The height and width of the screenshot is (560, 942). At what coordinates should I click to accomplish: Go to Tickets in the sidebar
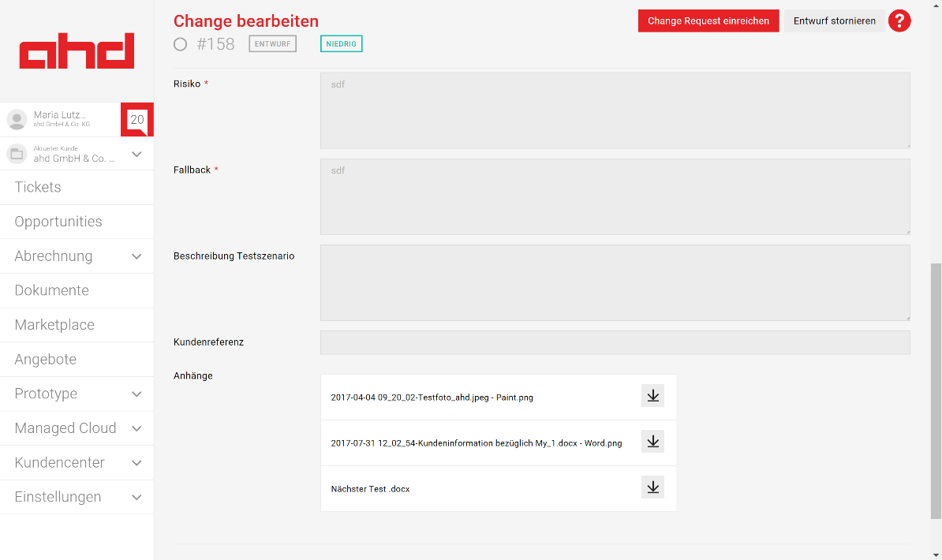(38, 187)
